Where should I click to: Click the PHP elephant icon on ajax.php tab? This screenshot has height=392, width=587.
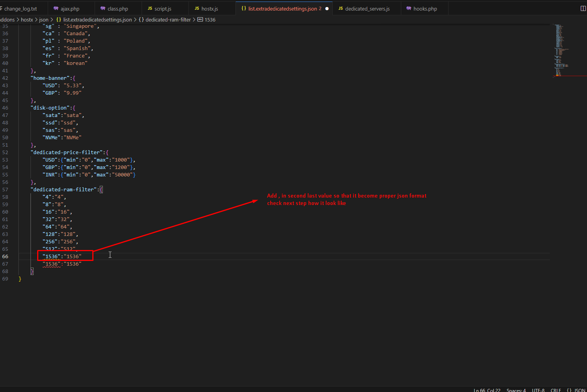(x=56, y=9)
